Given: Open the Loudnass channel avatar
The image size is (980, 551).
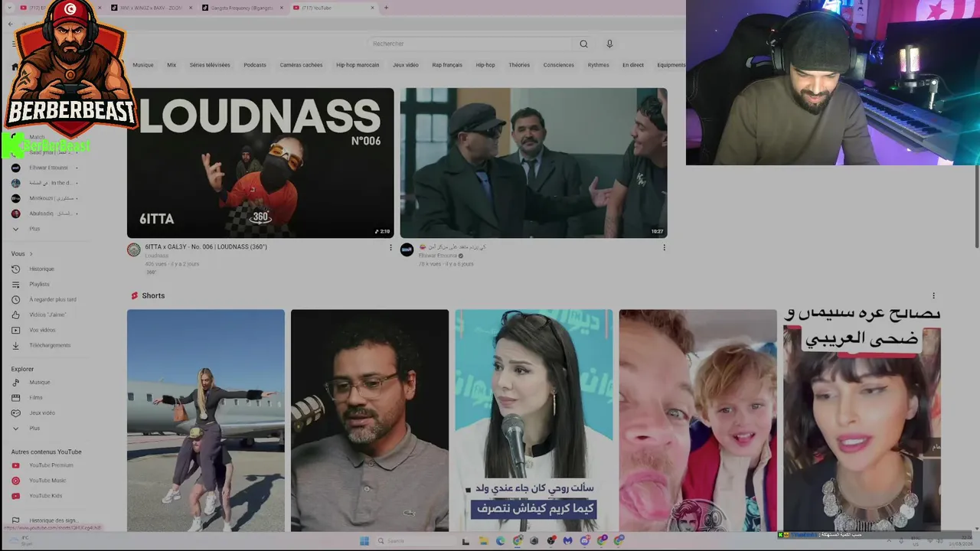Looking at the screenshot, I should [133, 249].
